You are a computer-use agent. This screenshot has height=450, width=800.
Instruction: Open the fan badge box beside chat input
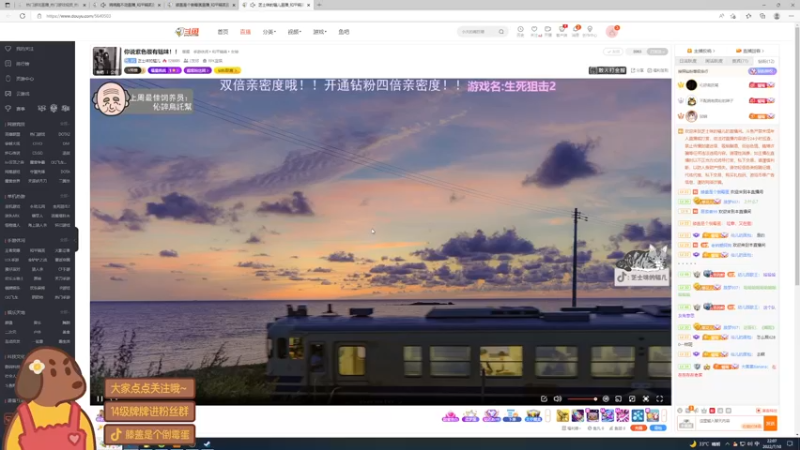click(687, 423)
